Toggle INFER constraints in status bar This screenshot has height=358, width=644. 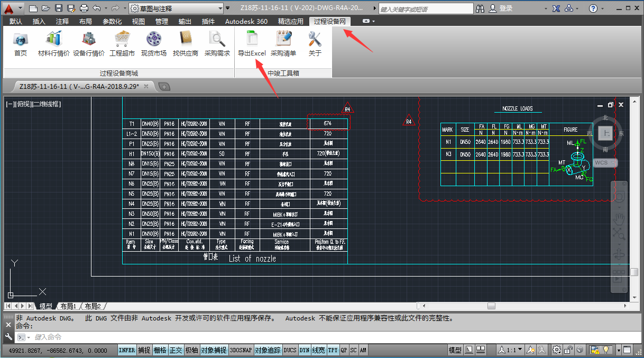pos(126,350)
